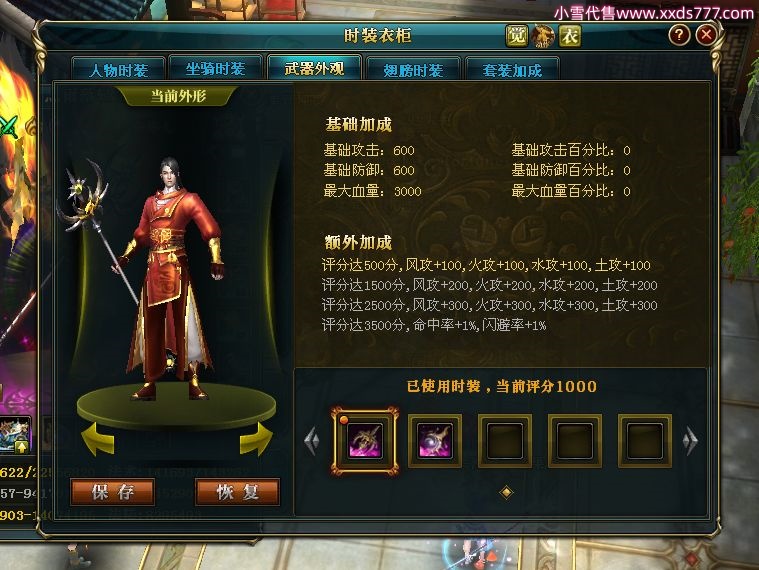Switch to 人物时装 tab

tap(119, 69)
